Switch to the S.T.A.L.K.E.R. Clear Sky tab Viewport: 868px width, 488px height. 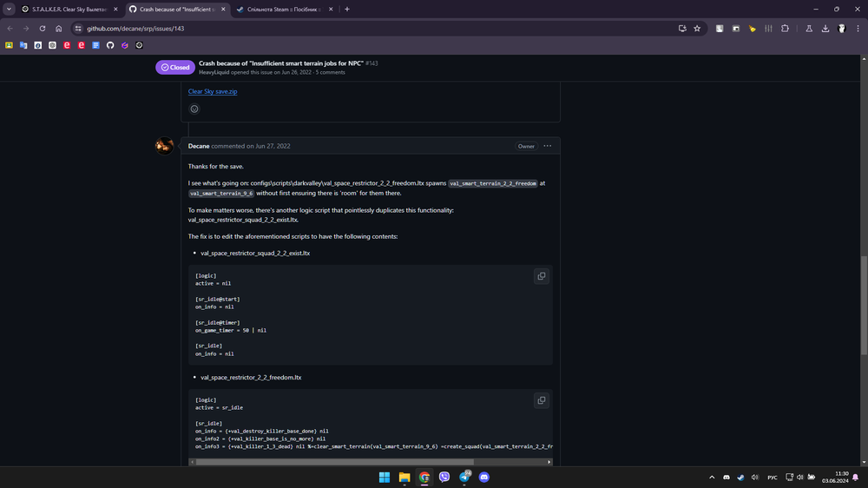pos(69,10)
